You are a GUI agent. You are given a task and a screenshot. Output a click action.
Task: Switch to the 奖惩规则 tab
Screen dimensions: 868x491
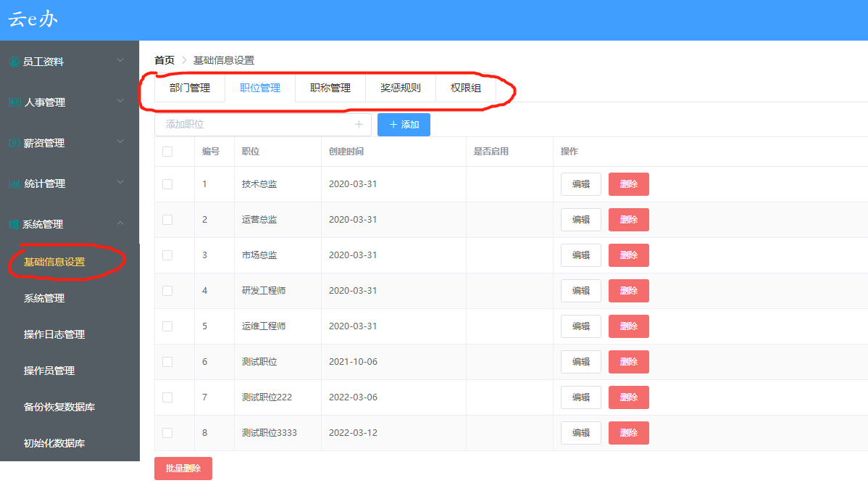tap(401, 88)
